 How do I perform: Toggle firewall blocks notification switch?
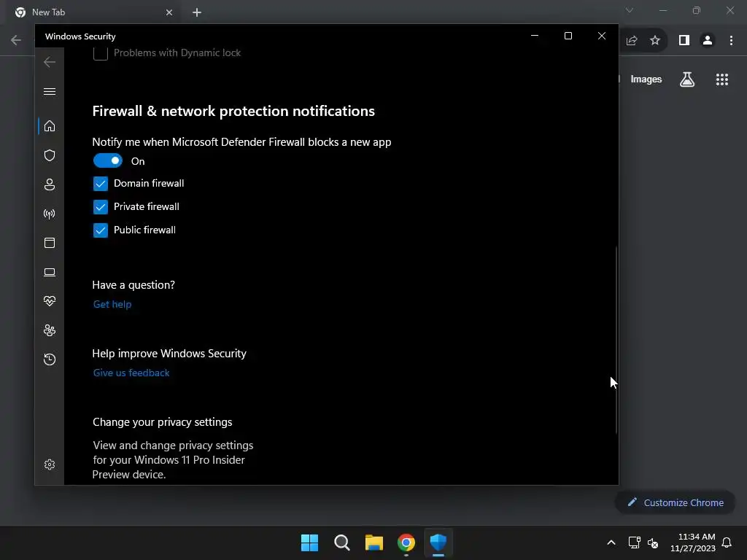coord(108,161)
